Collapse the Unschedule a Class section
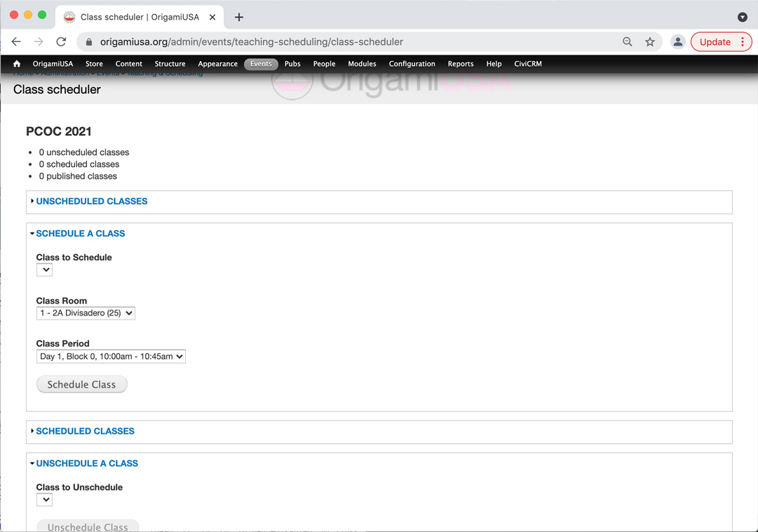The image size is (758, 532). click(x=87, y=463)
